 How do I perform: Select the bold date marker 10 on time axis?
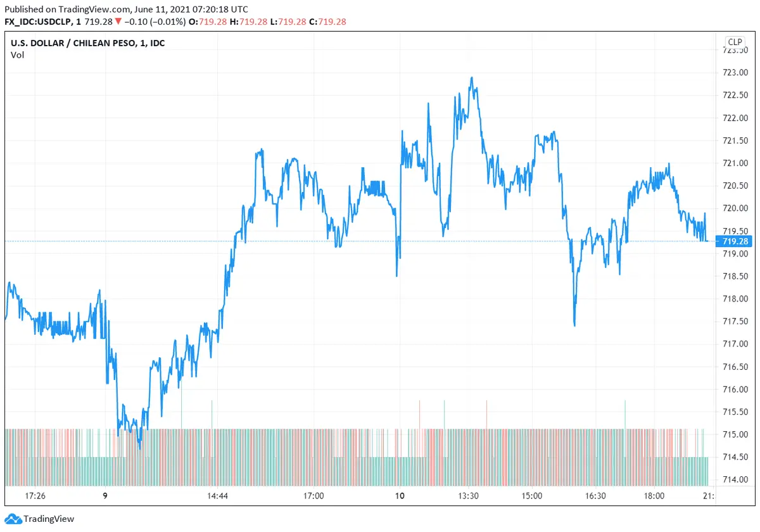click(400, 496)
